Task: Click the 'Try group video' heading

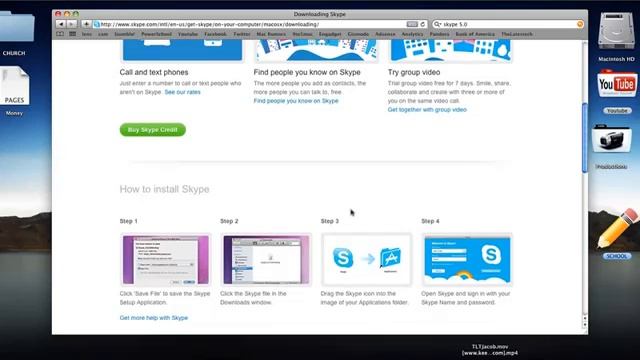Action: 414,72
